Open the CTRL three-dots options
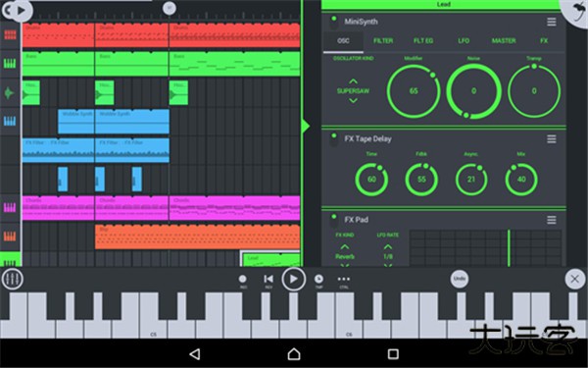588x368 pixels. 344,279
